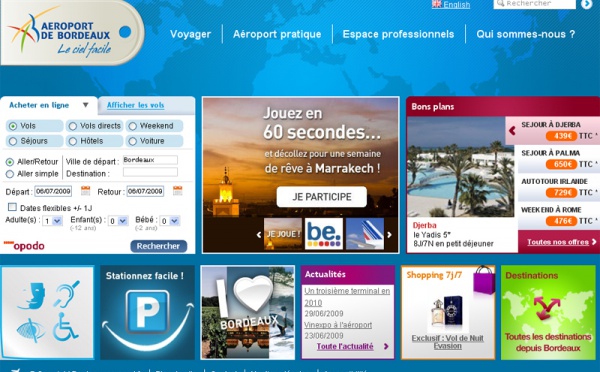Open the Qui sommes-nous ? menu
Image resolution: width=600 pixels, height=372 pixels.
526,34
